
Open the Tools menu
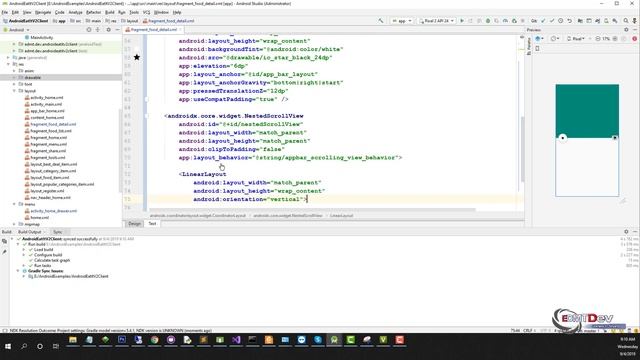point(134,12)
